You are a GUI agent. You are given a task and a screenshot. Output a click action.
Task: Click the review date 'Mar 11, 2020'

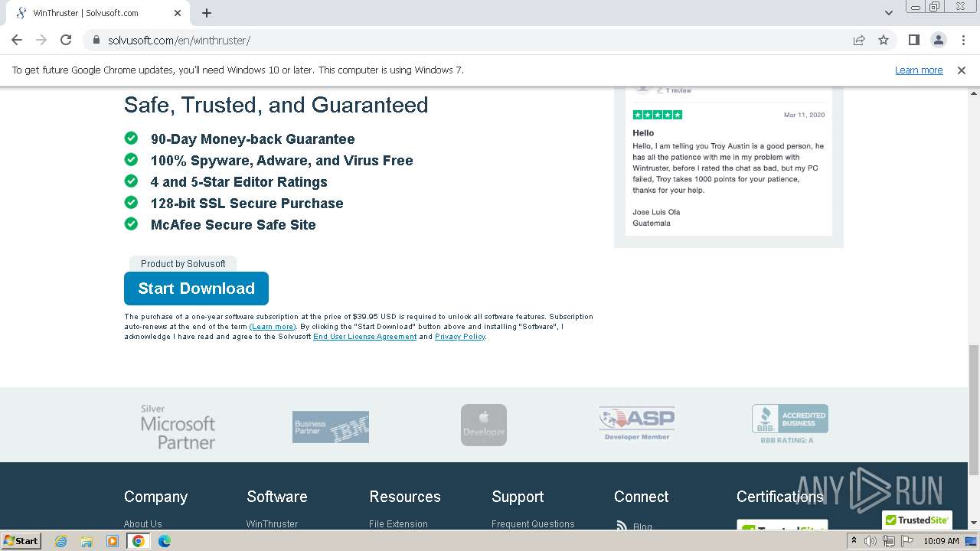point(804,115)
